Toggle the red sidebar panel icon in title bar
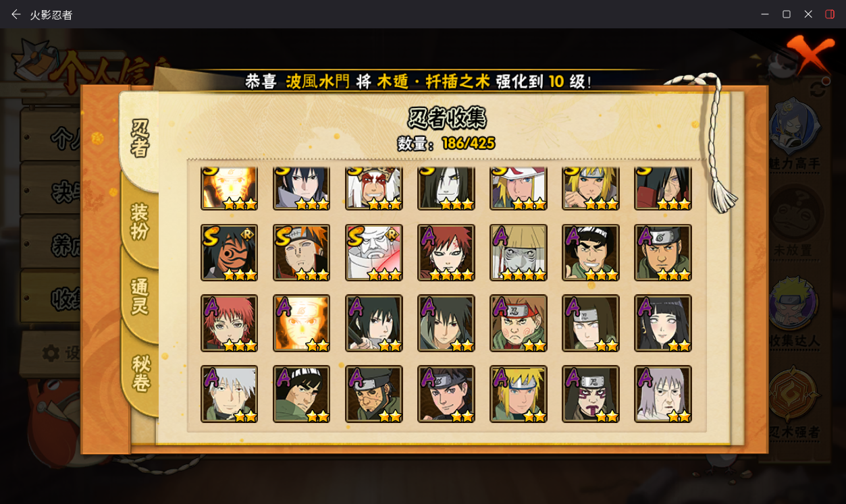The image size is (846, 504). (x=830, y=14)
